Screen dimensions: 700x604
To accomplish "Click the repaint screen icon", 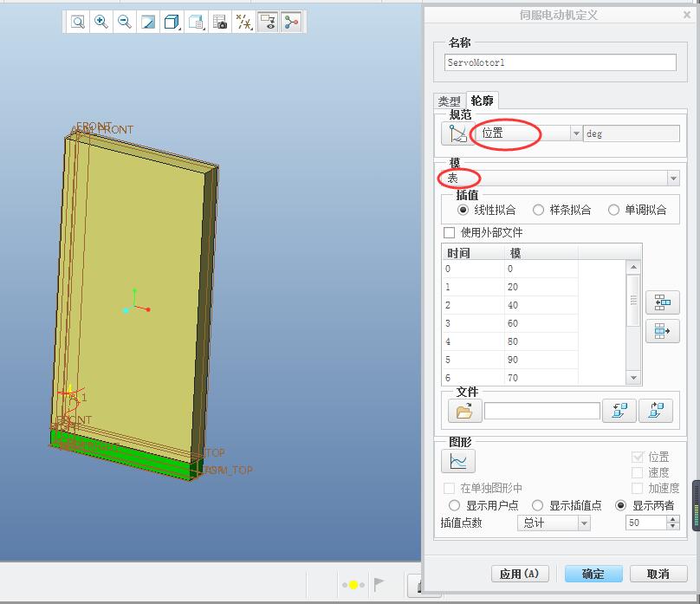I will [148, 22].
